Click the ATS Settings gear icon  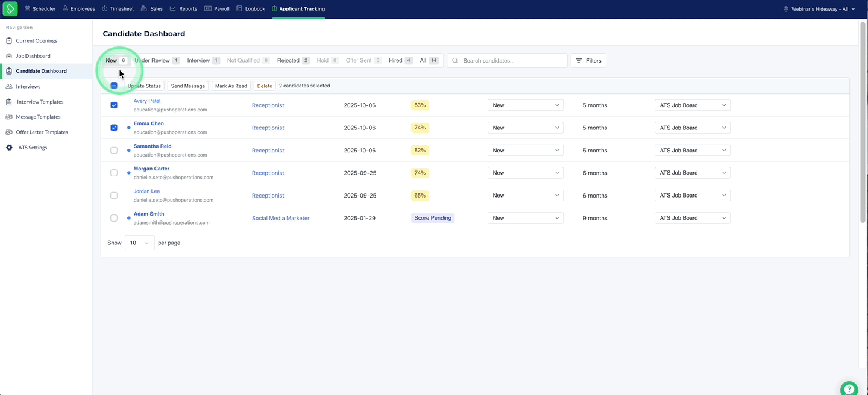pyautogui.click(x=9, y=148)
